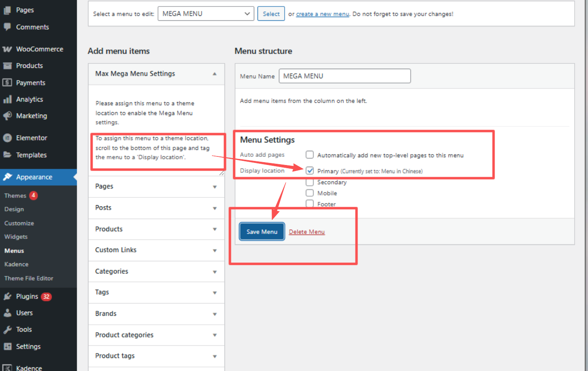Enable Automatically add new top-level pages

click(310, 155)
